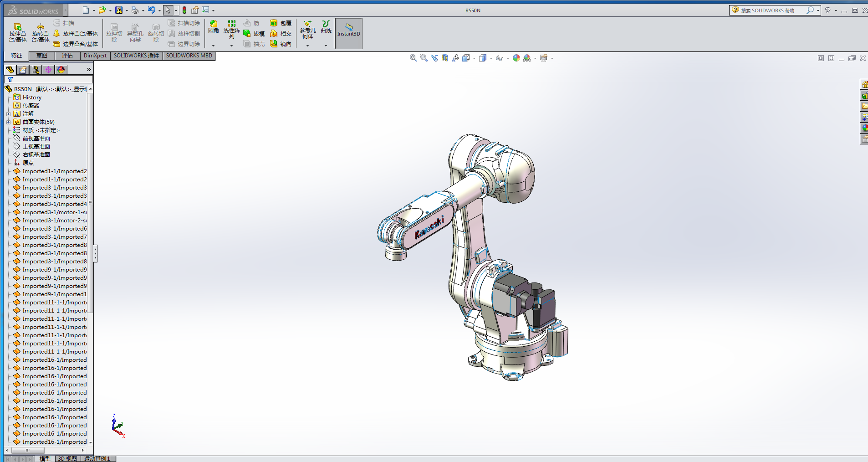Expand the 曲面实体(59) folder
This screenshot has width=868, height=462.
pos(8,122)
